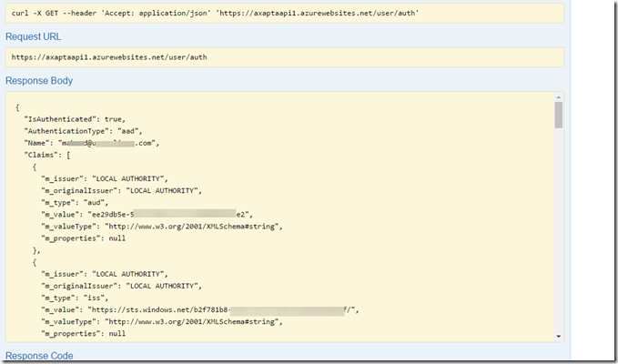Click the m_value sts.windows.net URL line
Image resolution: width=618 pixels, height=364 pixels.
pyautogui.click(x=200, y=309)
